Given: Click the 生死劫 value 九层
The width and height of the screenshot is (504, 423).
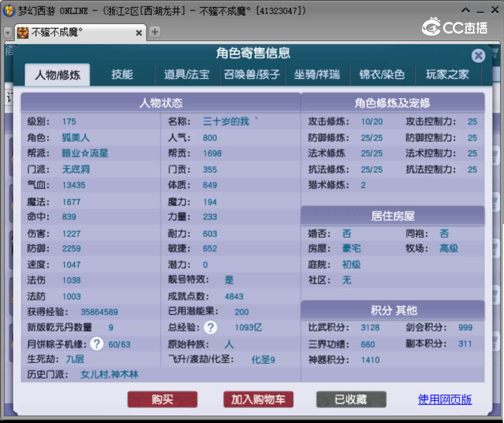Looking at the screenshot, I should point(75,359).
